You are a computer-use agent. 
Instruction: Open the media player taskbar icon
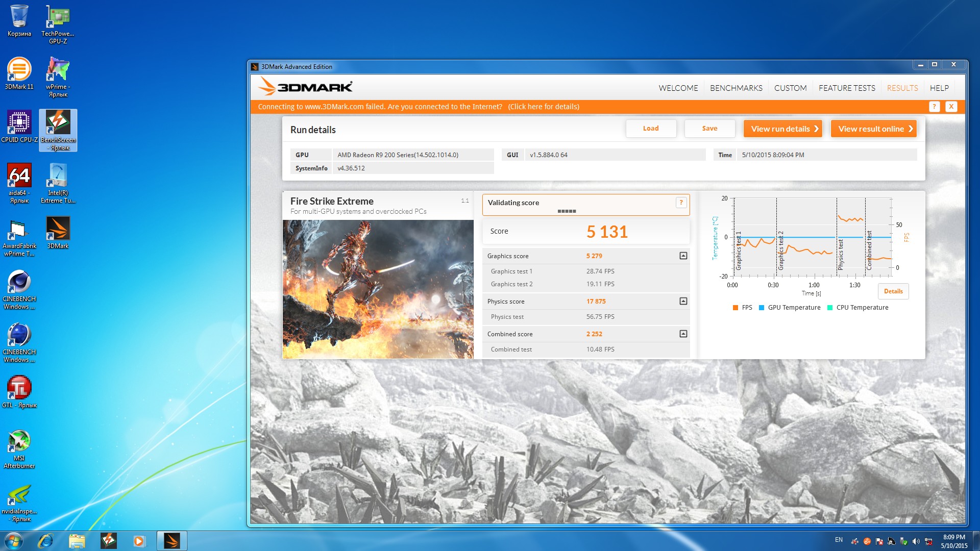[139, 541]
